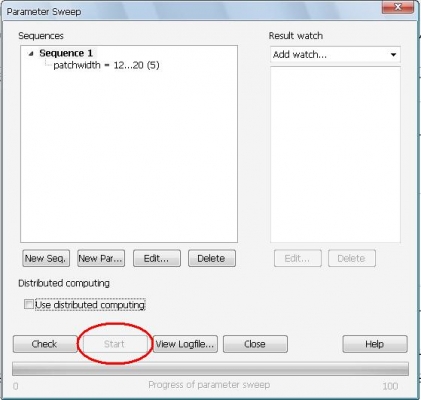Click the Result watch Delete button

tap(352, 258)
